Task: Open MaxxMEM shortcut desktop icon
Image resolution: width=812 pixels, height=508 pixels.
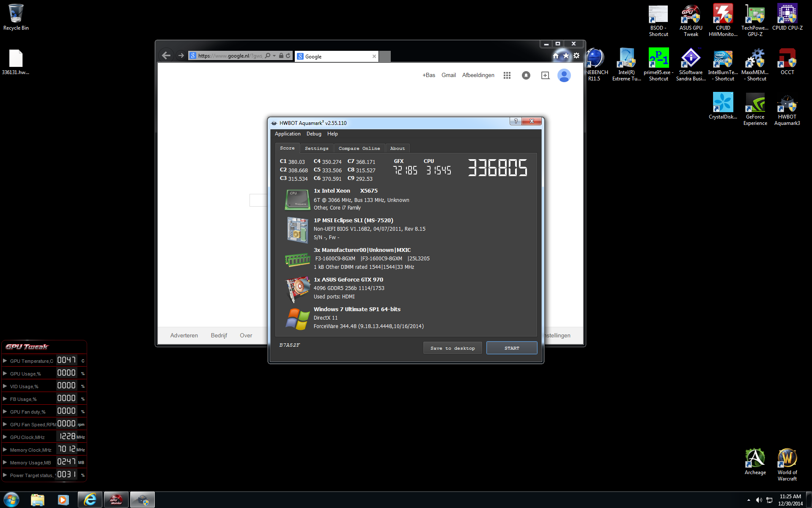Action: click(755, 64)
